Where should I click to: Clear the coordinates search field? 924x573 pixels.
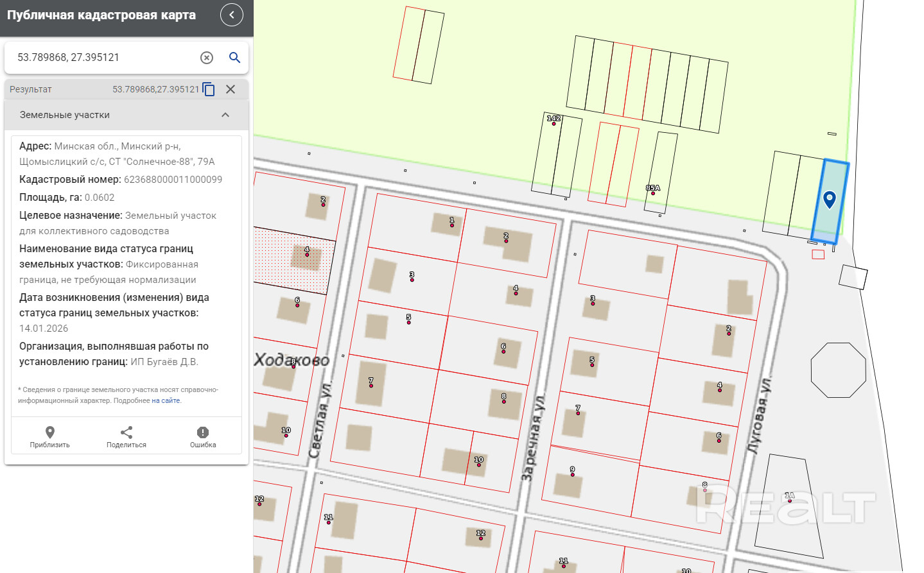207,58
